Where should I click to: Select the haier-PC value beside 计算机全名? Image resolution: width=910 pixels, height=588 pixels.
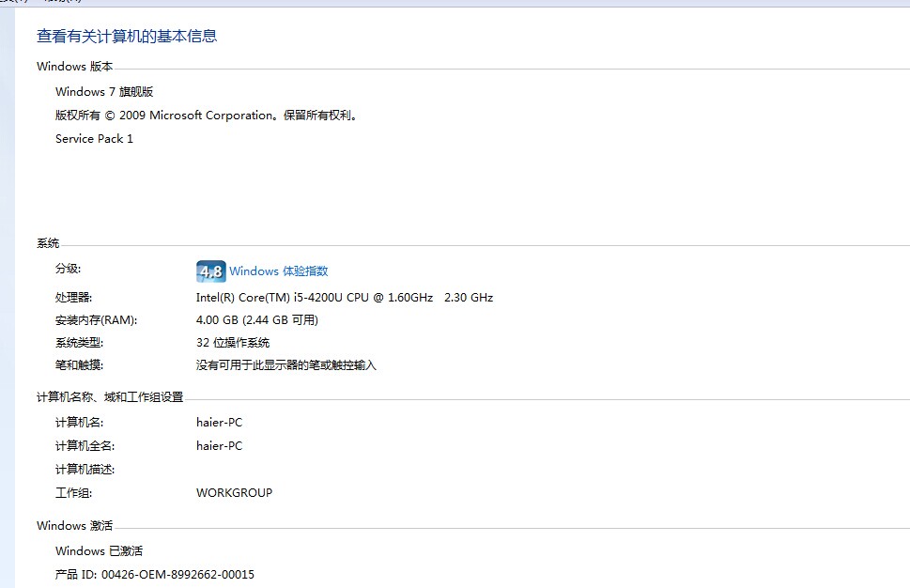tap(220, 446)
